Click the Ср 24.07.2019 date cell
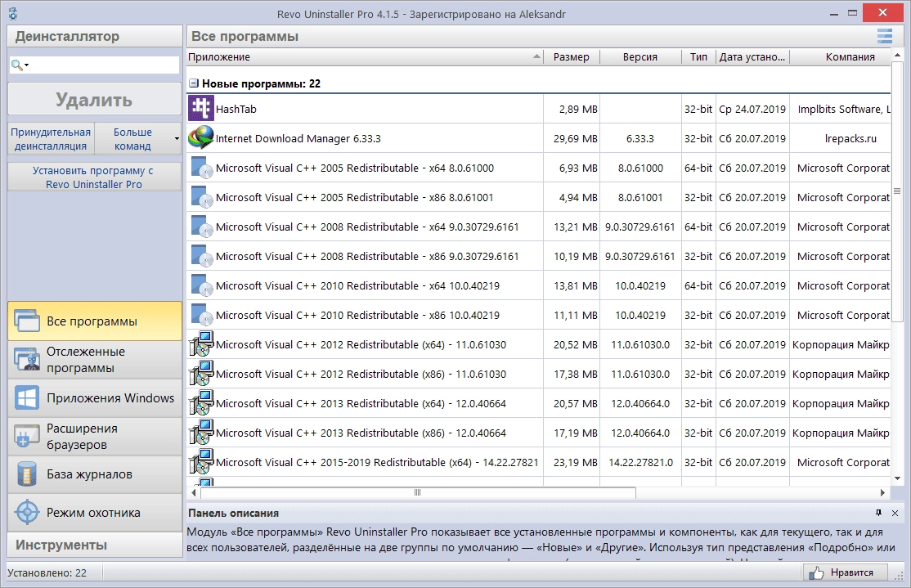This screenshot has height=588, width=911. pos(752,109)
